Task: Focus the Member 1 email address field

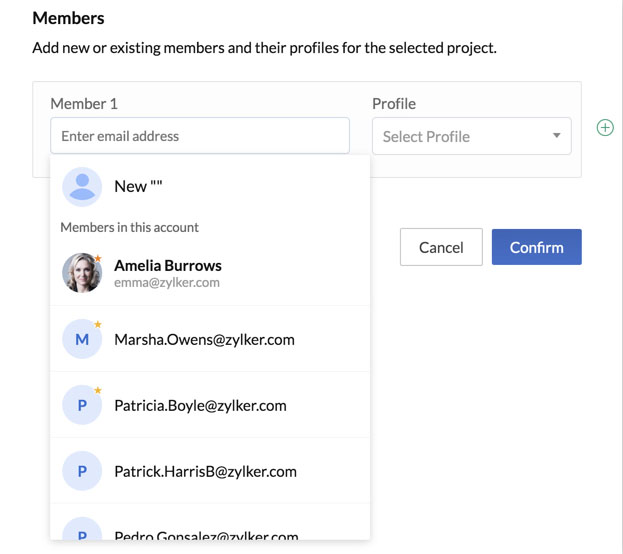Action: pos(200,136)
